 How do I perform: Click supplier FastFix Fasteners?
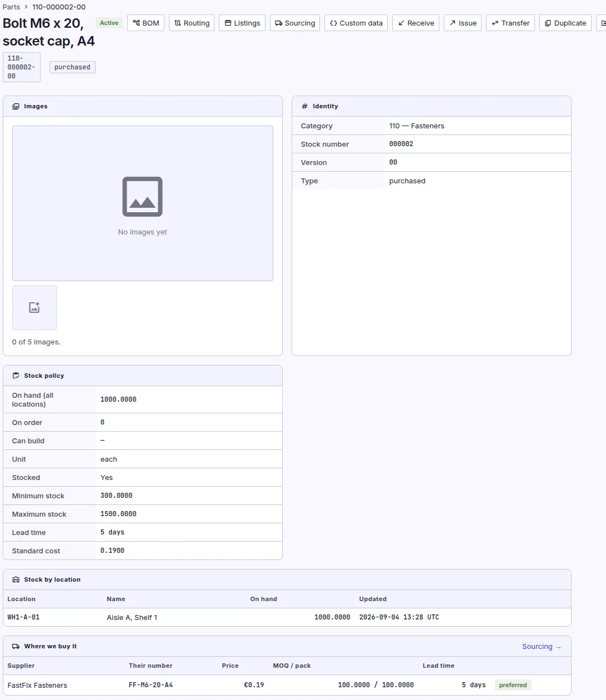(x=37, y=685)
